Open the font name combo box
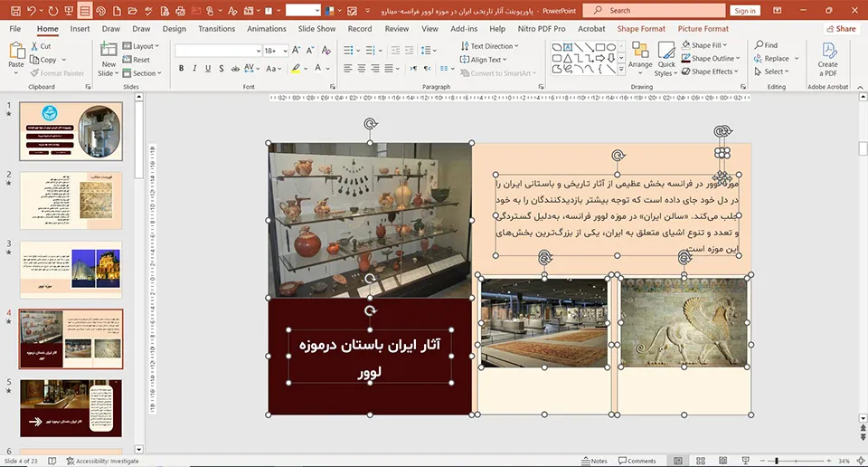The height and width of the screenshot is (467, 868). [218, 51]
